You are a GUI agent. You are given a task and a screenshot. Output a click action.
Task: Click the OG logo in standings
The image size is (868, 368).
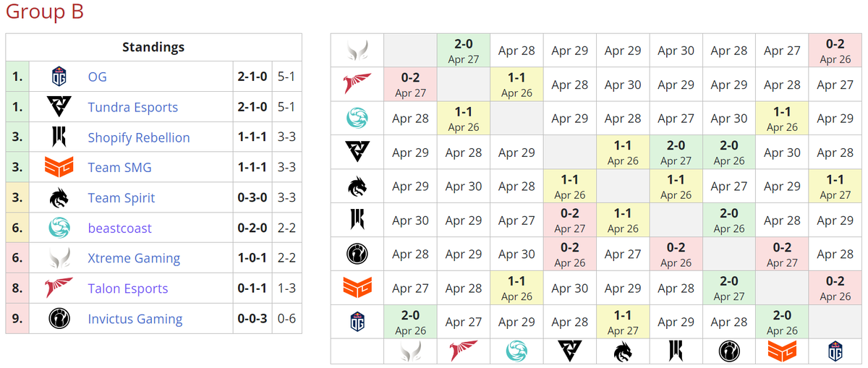[x=59, y=77]
